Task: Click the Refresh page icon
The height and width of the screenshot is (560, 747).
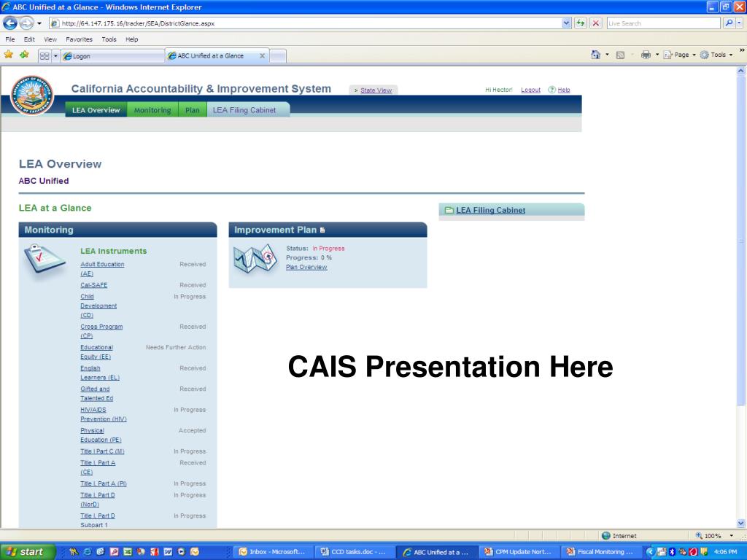Action: point(580,23)
